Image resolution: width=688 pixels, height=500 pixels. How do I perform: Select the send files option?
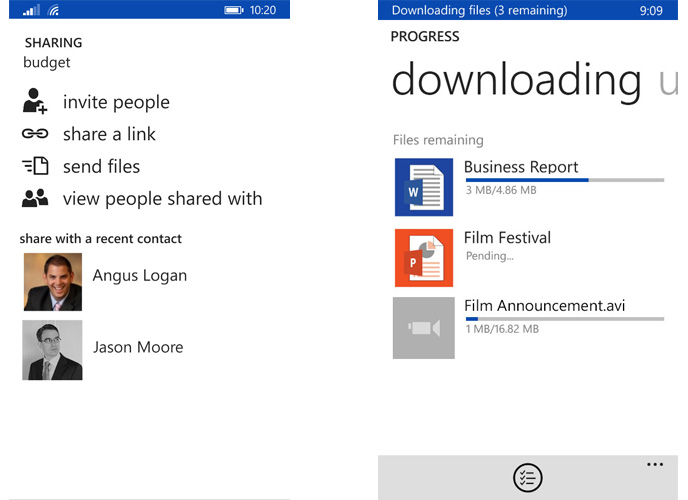(x=101, y=167)
